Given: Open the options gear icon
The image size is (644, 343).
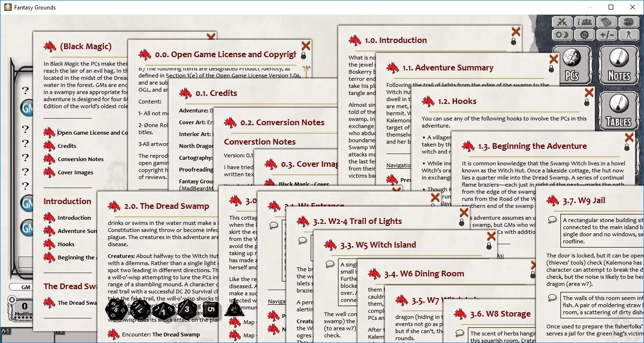Looking at the screenshot, I should [x=585, y=34].
